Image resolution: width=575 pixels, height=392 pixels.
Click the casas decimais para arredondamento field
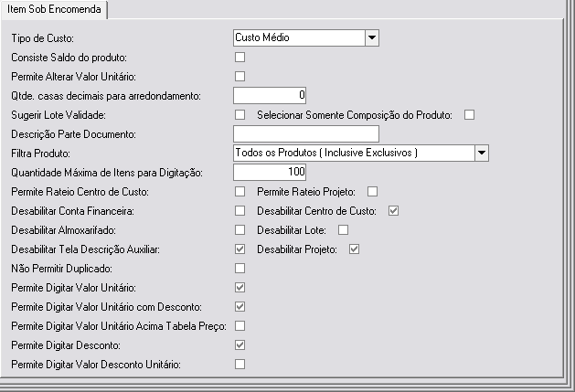270,95
